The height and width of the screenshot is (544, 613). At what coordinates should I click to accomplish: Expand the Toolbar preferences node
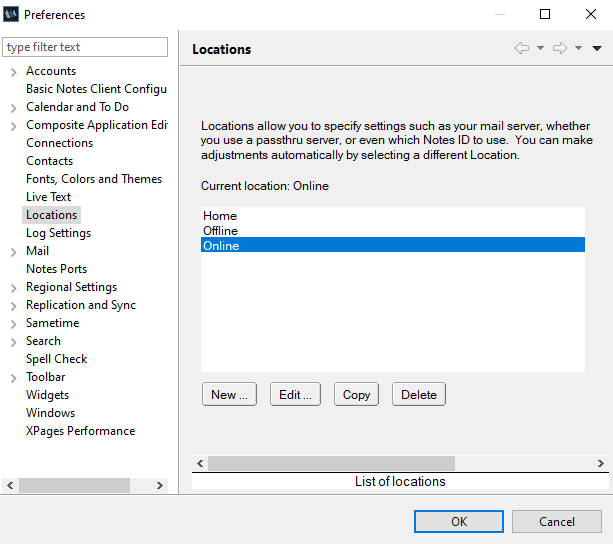(x=12, y=378)
